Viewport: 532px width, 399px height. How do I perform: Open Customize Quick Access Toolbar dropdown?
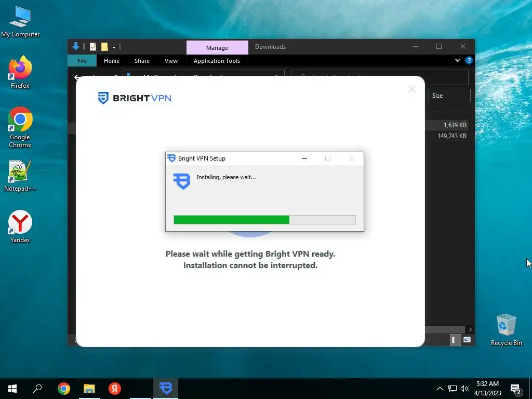pos(114,47)
